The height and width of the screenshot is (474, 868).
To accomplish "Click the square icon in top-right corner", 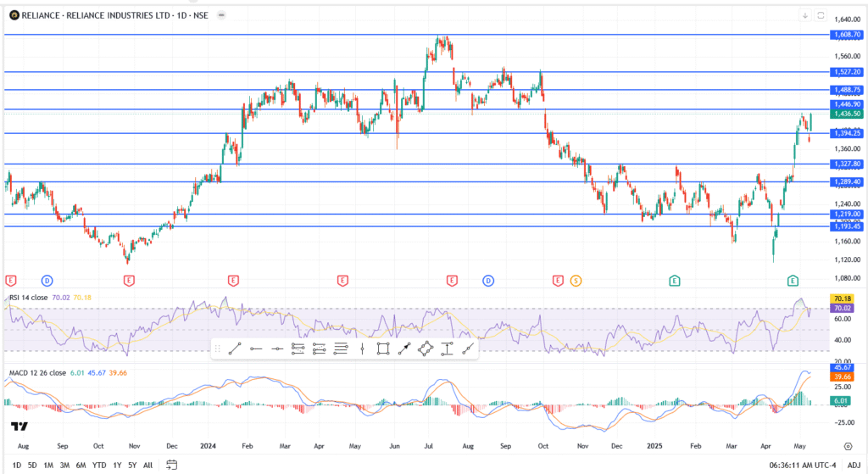I will (820, 15).
